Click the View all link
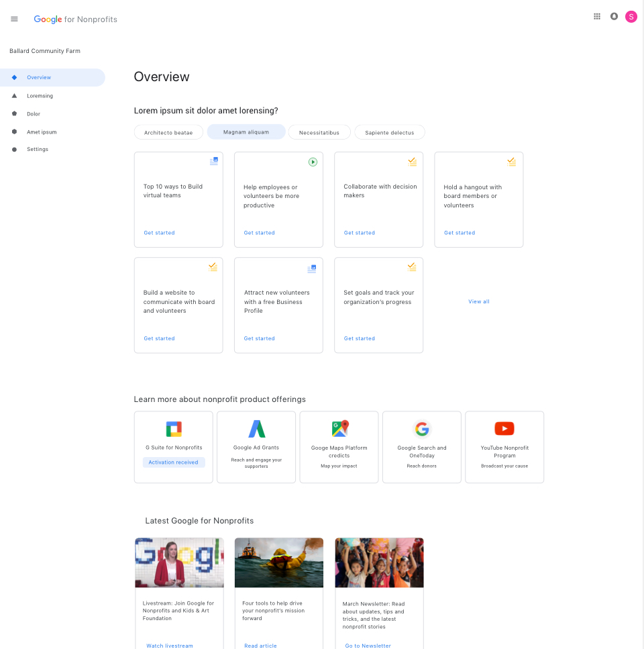 [x=479, y=301]
